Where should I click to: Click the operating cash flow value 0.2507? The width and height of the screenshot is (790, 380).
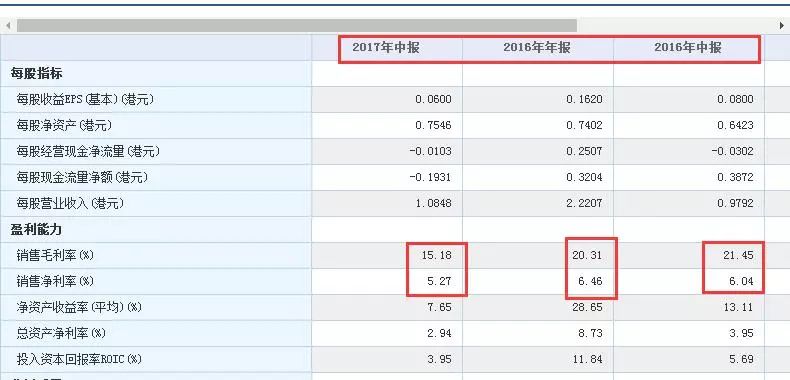(584, 151)
